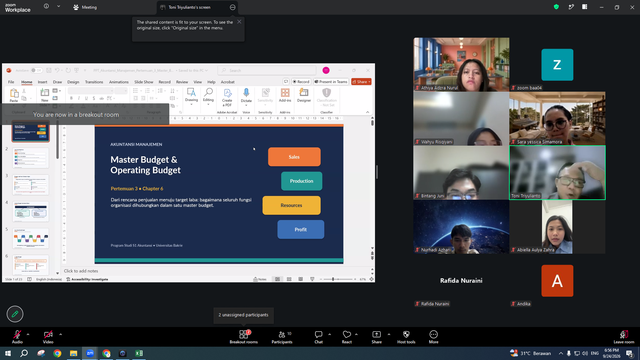Click the Record button in PowerPoint
This screenshot has height=360, width=640.
[301, 82]
